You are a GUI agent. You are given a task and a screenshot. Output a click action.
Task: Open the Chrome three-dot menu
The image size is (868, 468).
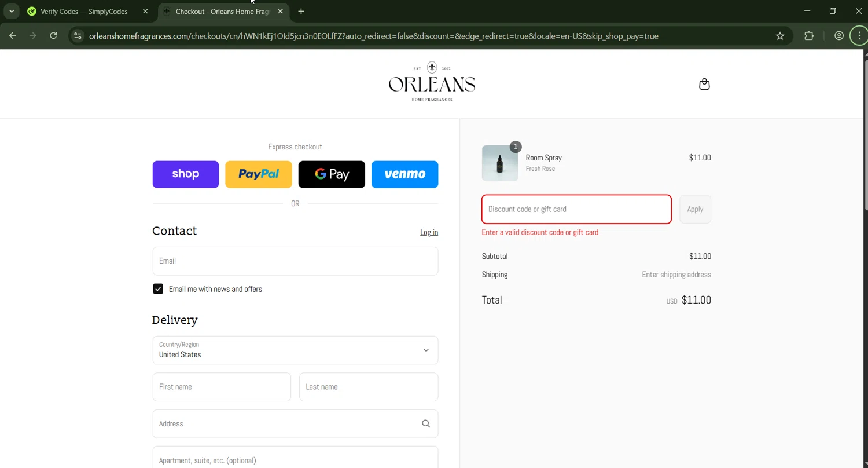pos(859,36)
